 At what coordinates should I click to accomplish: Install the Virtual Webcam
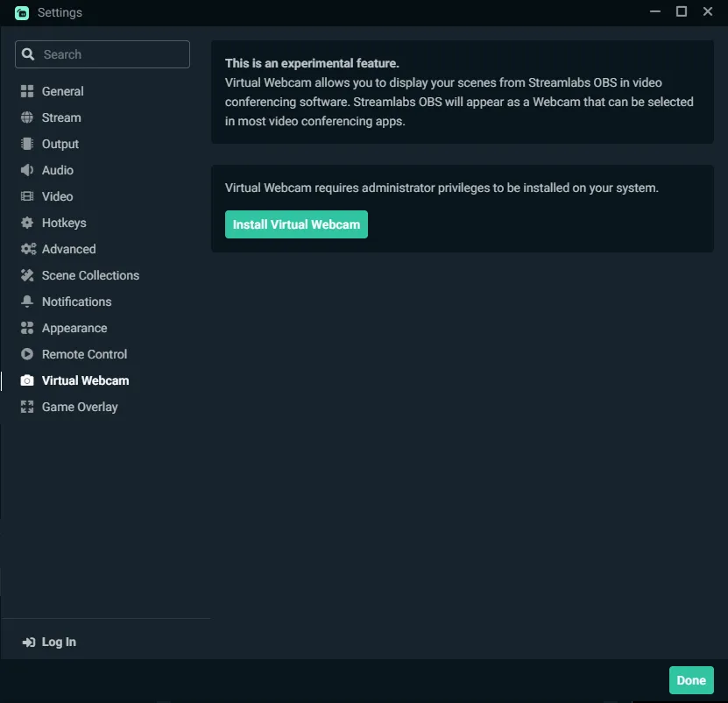point(296,224)
